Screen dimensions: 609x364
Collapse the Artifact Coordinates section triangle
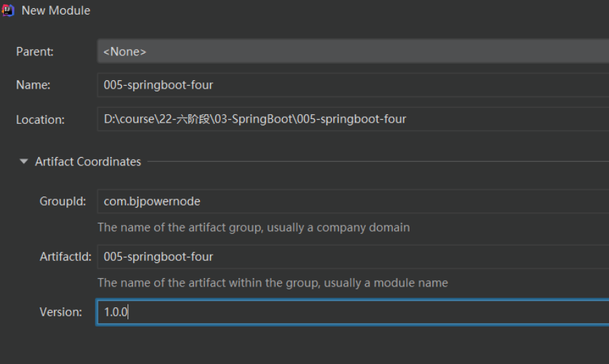point(24,162)
